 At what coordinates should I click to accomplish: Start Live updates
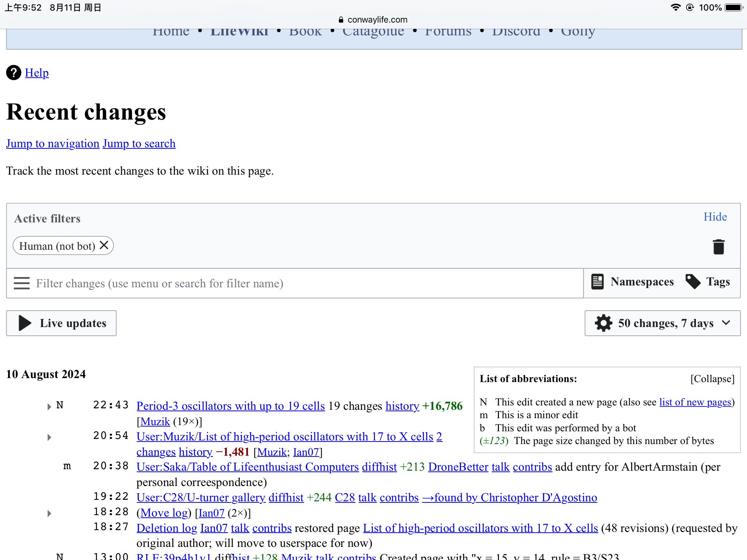click(x=61, y=323)
